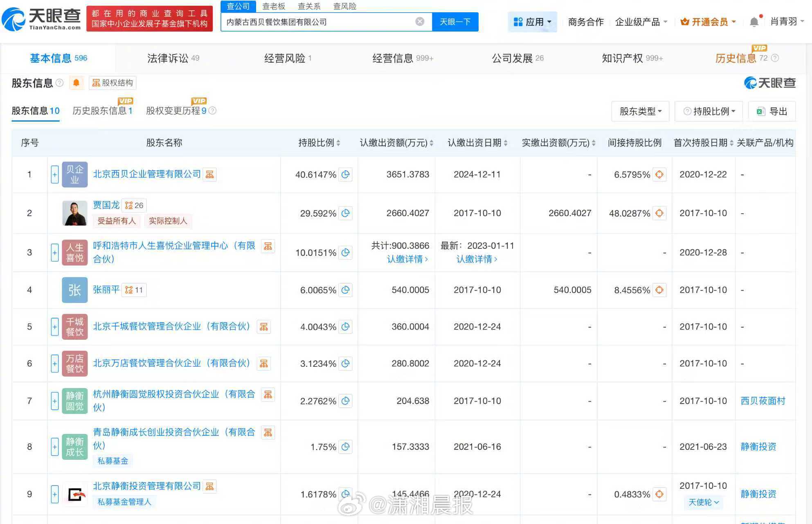This screenshot has width=812, height=524.
Task: Export shareholder table via 导出
Action: (x=772, y=111)
